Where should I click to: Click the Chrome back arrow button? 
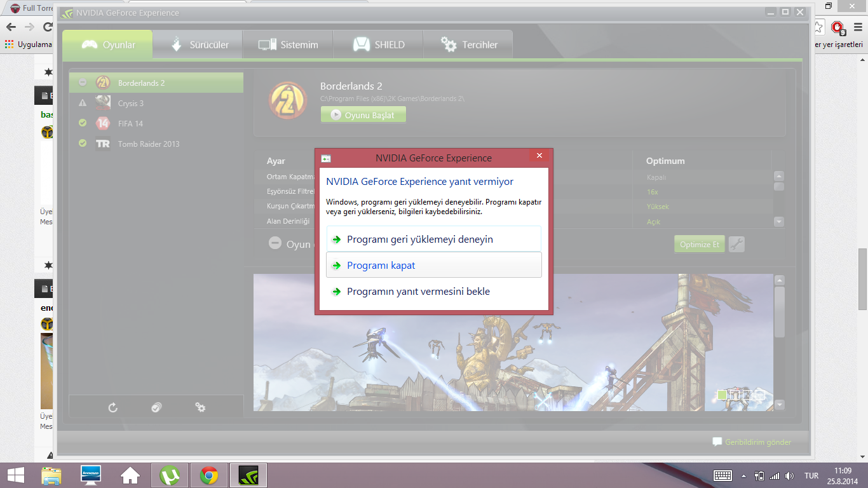pyautogui.click(x=11, y=27)
